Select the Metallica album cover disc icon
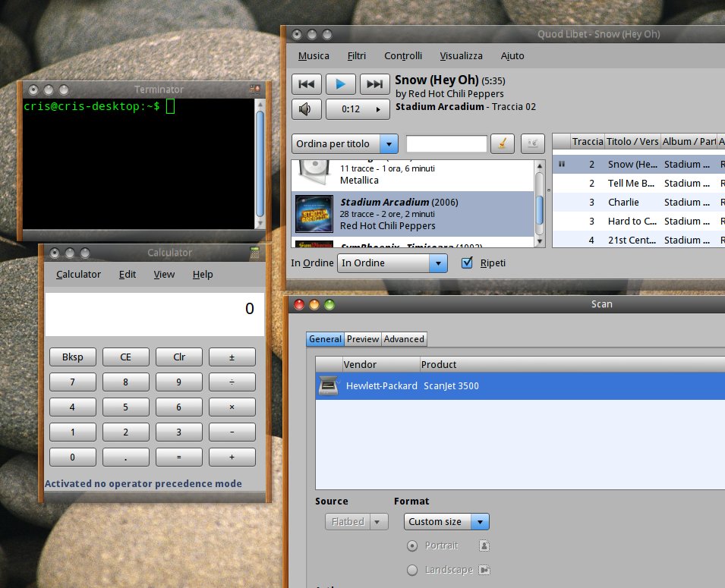Screen dimensions: 725x588 click(x=314, y=172)
